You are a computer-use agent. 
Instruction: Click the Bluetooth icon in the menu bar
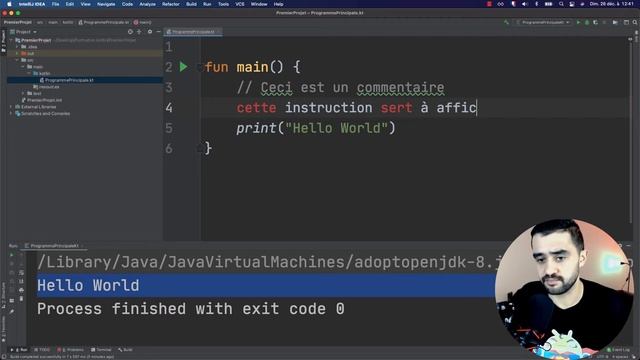[536, 4]
